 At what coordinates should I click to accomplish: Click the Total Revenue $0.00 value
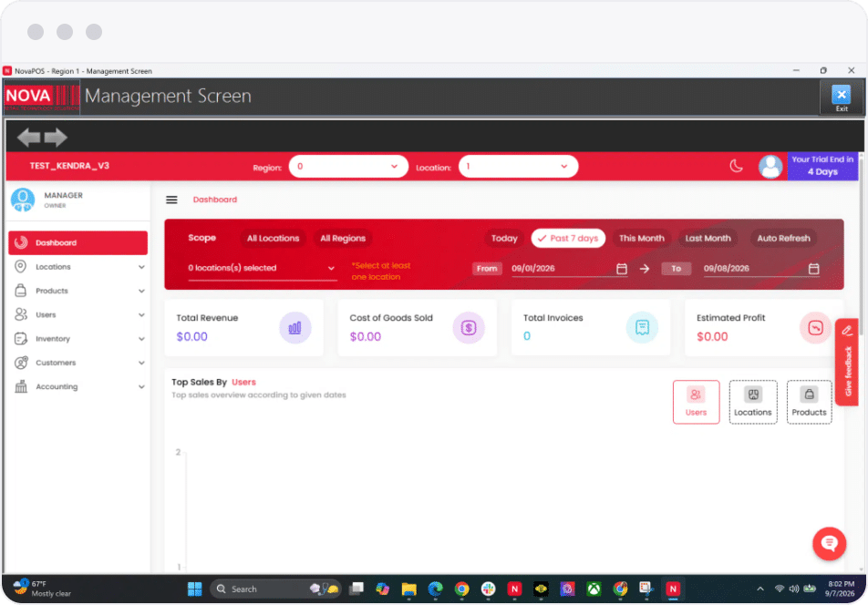(191, 337)
